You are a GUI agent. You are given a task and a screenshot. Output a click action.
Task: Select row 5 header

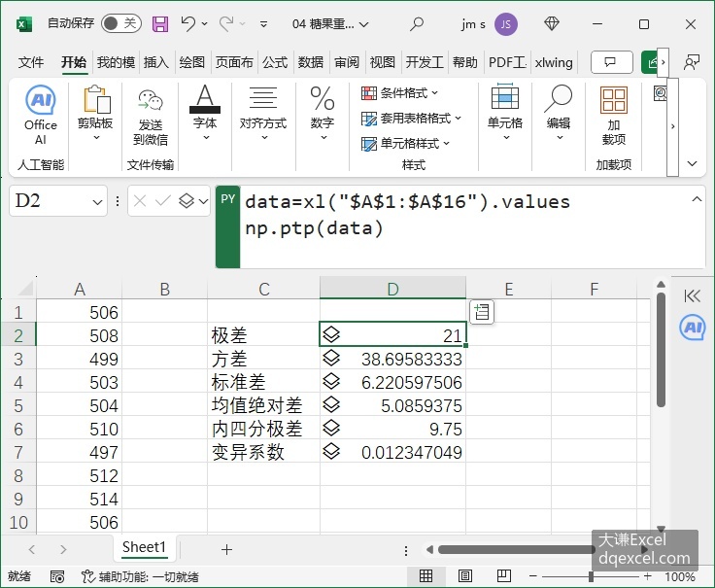(x=18, y=405)
